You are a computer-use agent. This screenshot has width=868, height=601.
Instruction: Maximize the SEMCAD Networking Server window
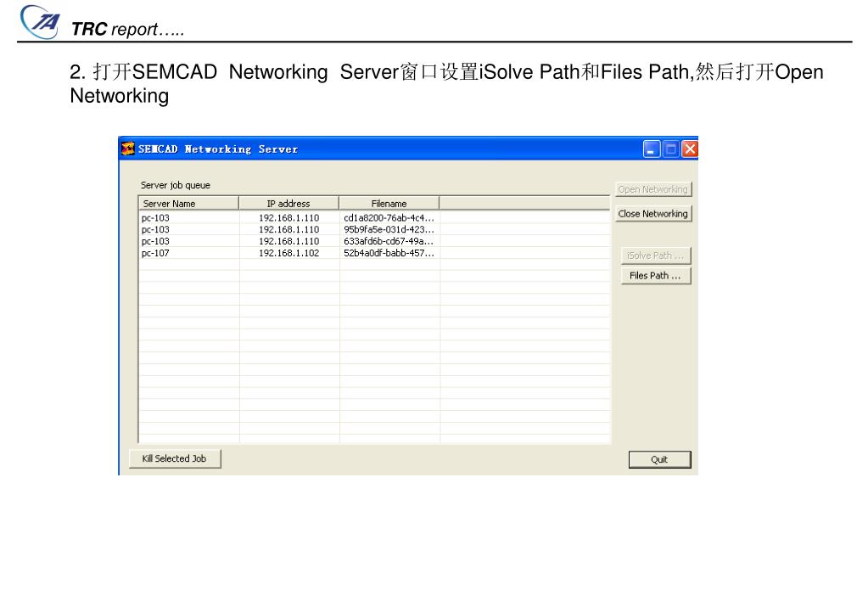click(x=670, y=149)
